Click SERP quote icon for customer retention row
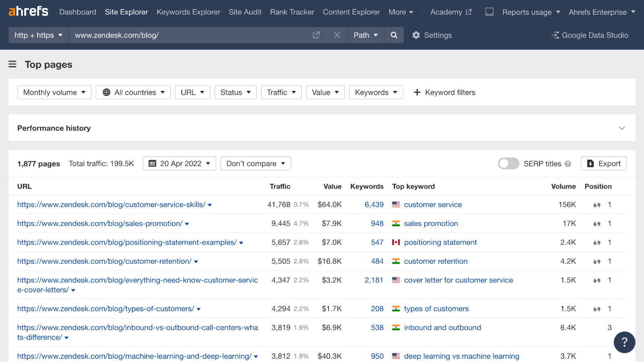The width and height of the screenshot is (644, 362). [597, 262]
